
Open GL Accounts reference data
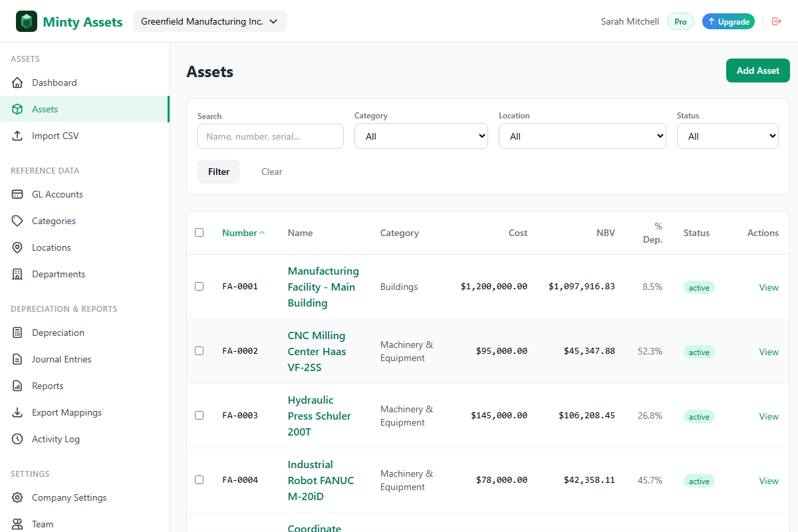tap(84, 194)
